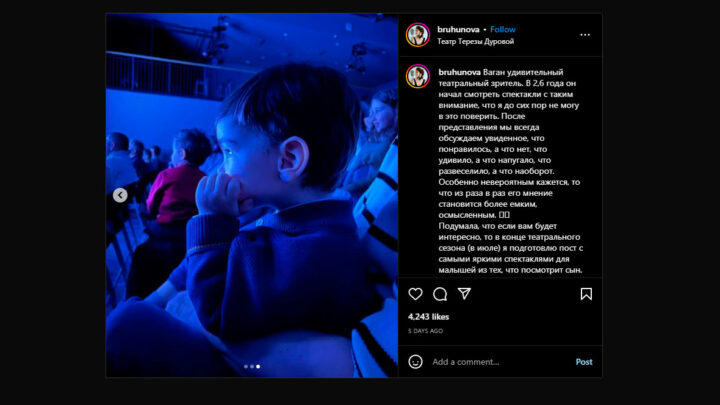Follow the bruhunova account
The image size is (720, 405).
502,29
